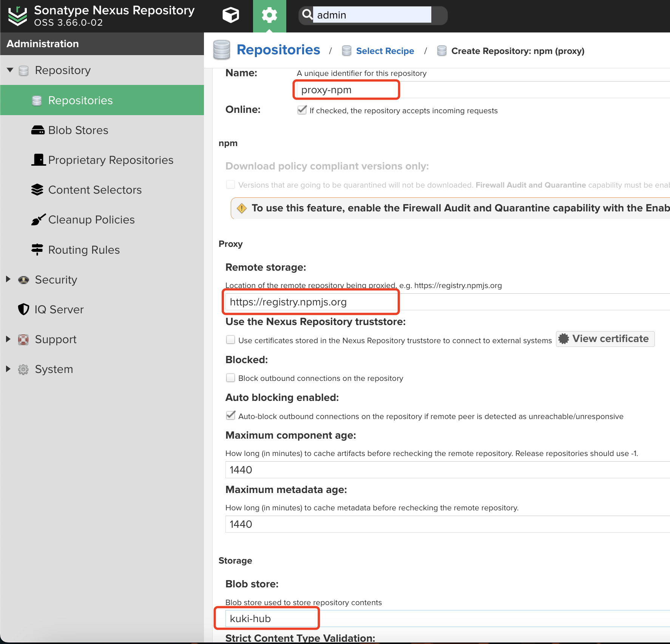Open the Administration gear icon
This screenshot has height=644, width=670.
click(269, 15)
